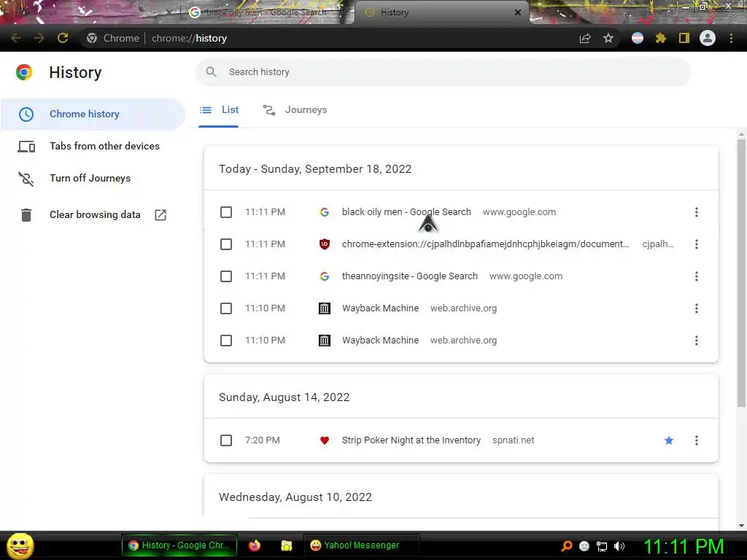Open the first Wayback Machine link
The image size is (747, 560).
pos(380,308)
